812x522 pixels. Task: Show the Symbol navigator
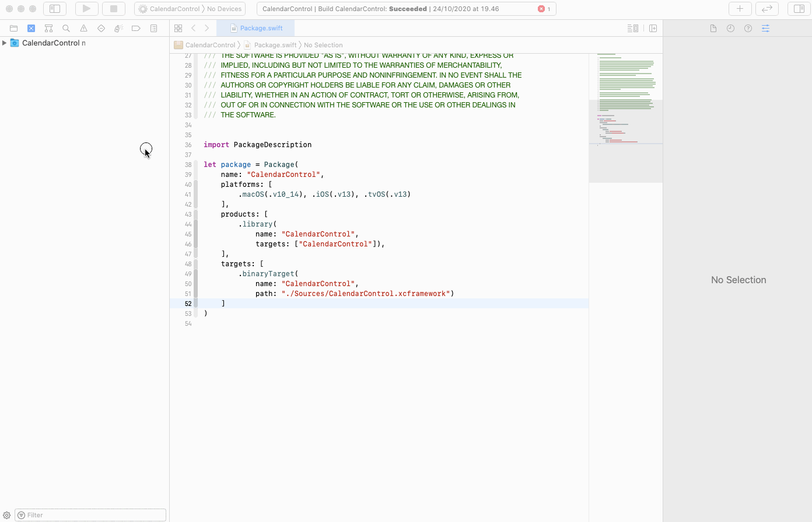click(x=48, y=28)
